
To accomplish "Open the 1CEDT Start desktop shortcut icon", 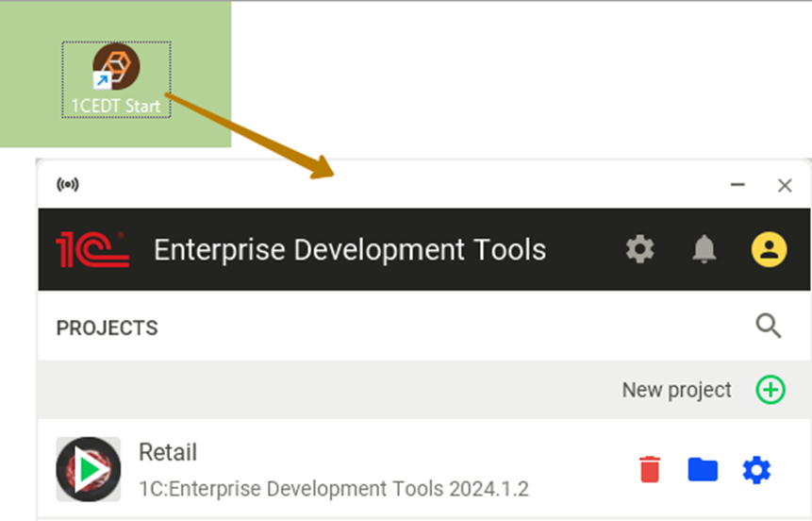I will point(116,67).
